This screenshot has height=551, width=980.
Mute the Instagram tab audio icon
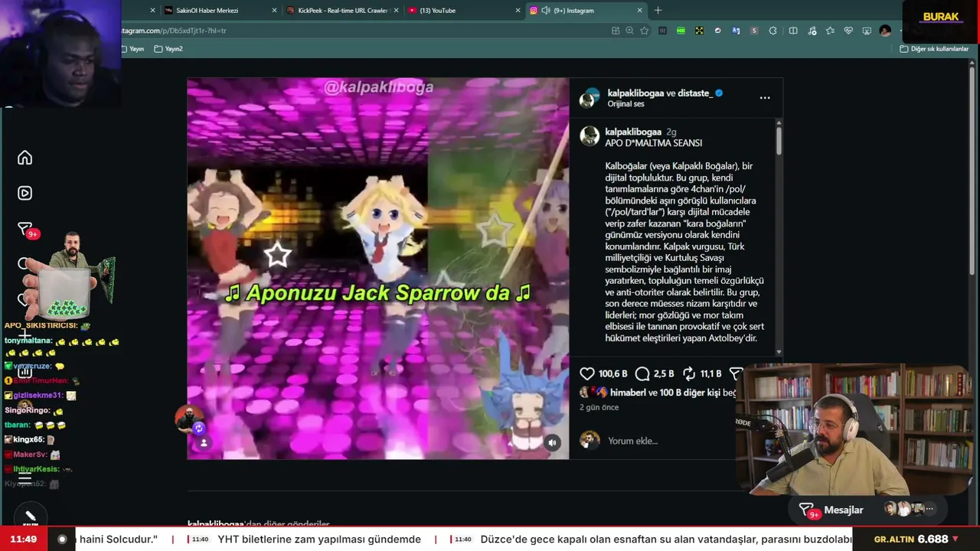point(546,11)
